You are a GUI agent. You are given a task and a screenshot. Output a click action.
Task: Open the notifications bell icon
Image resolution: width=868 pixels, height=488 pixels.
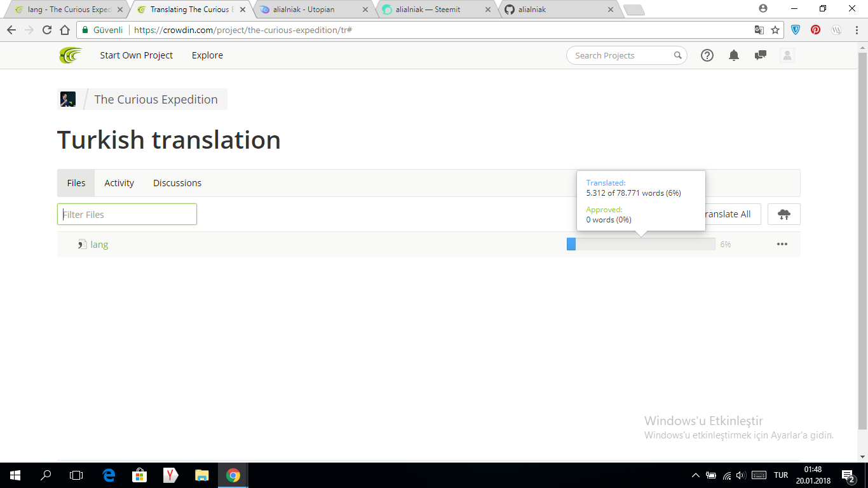click(734, 55)
